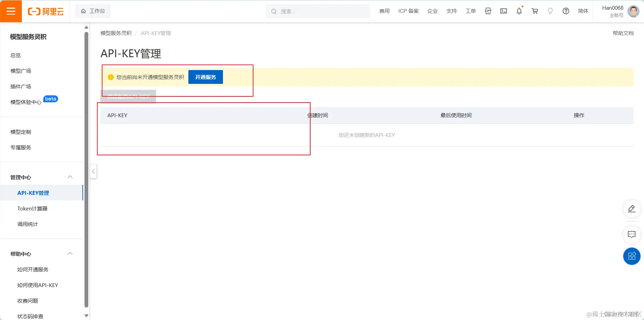Click the 模型服务灵积 sidebar title
The image size is (644, 320).
28,37
